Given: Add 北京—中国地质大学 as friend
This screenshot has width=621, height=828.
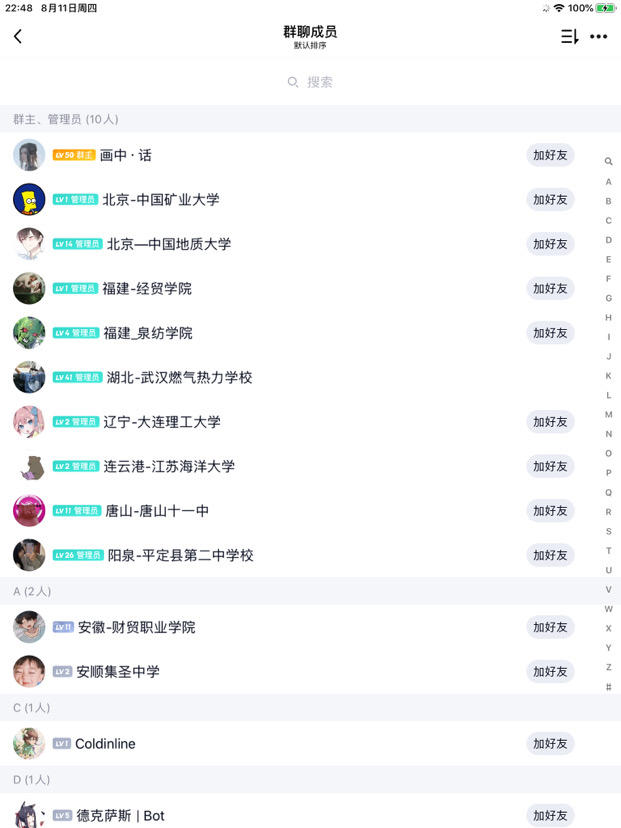Looking at the screenshot, I should pos(550,244).
